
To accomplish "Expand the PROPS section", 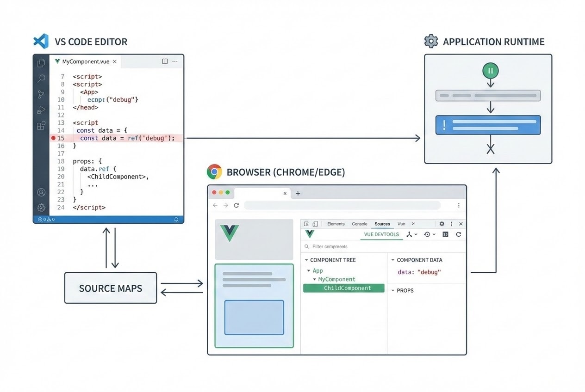I will click(393, 290).
